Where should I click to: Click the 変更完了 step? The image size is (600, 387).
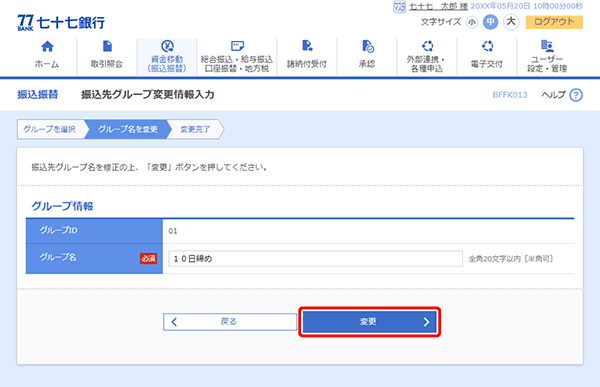[195, 129]
